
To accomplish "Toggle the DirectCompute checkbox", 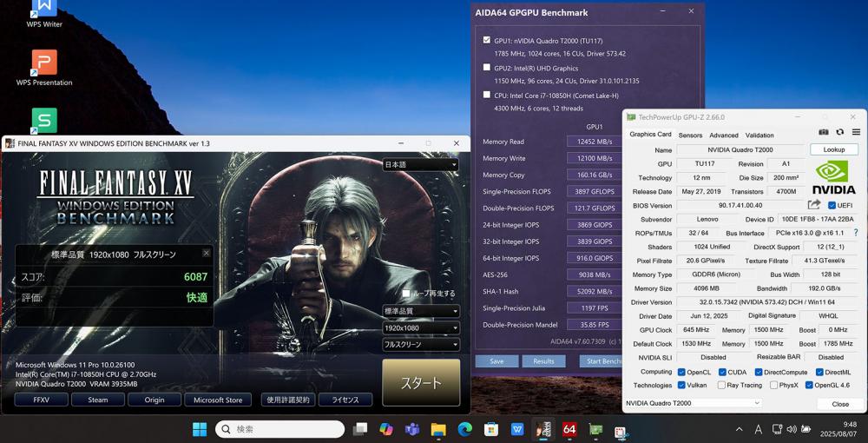I will point(759,372).
